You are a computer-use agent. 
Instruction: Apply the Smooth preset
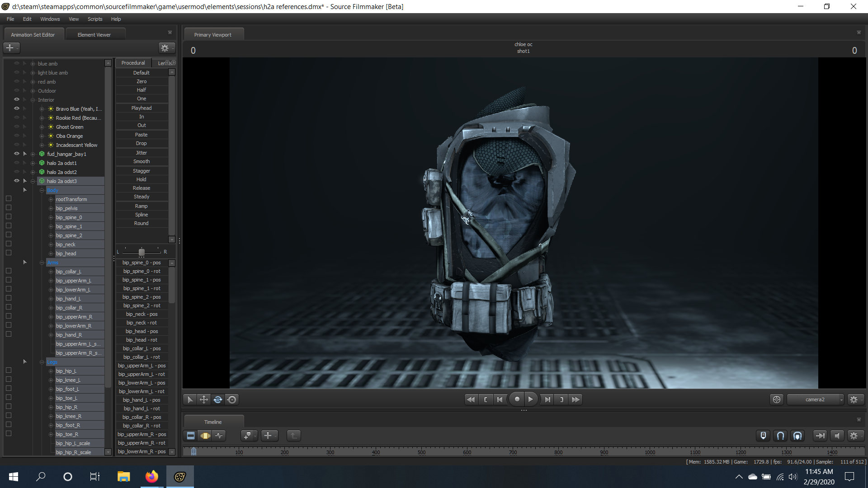pos(142,161)
